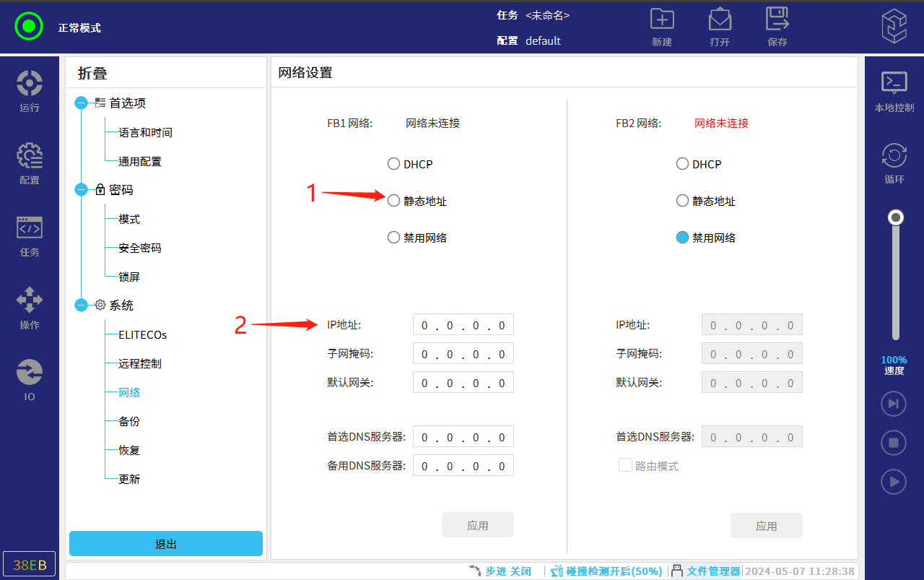Collapse the 系统 tree node

pos(81,306)
